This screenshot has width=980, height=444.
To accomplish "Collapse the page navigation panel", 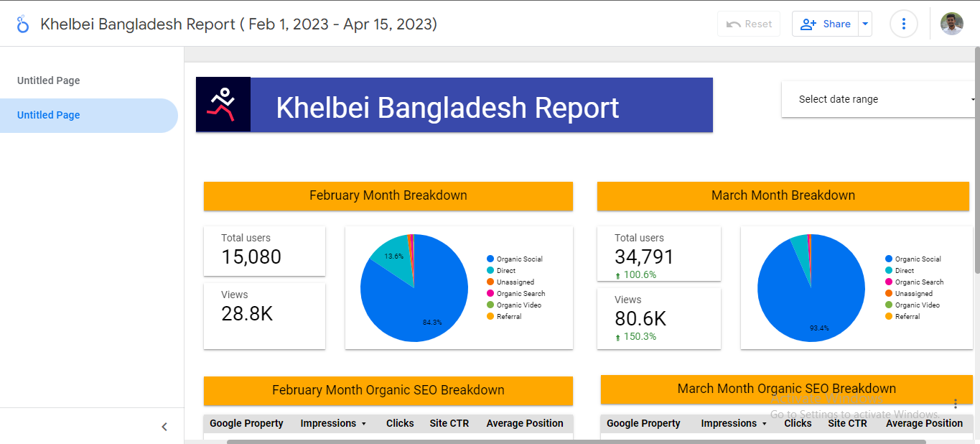I will 164,427.
